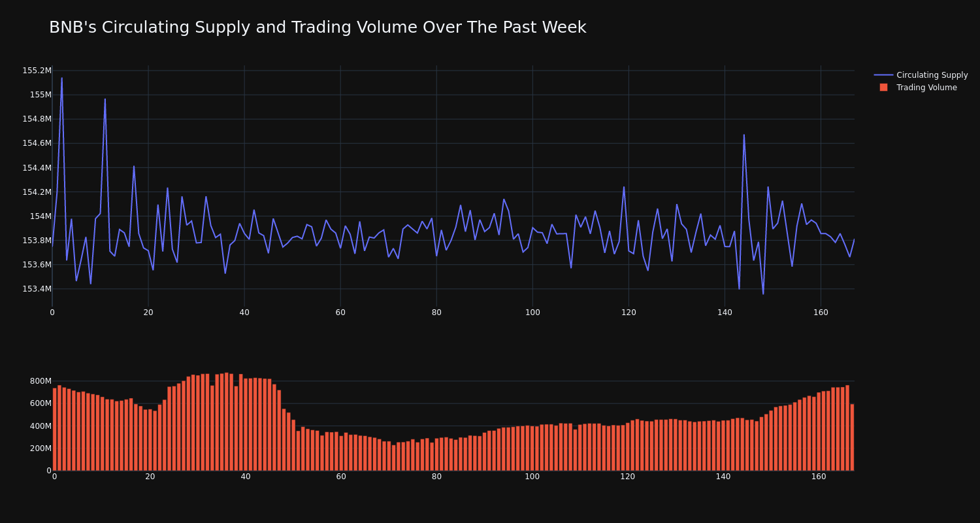Click x-axis label 160 under supply chart
Viewport: 980px width, 523px height.
point(821,312)
